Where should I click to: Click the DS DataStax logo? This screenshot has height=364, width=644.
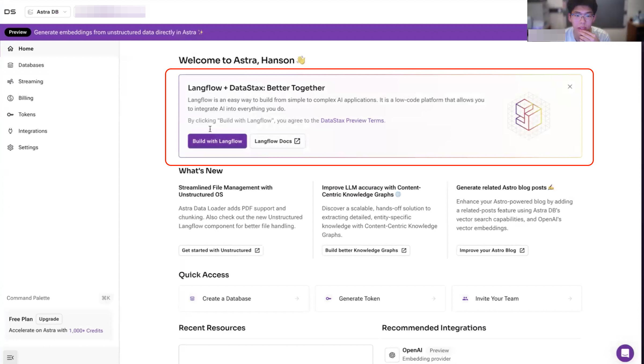coord(10,12)
